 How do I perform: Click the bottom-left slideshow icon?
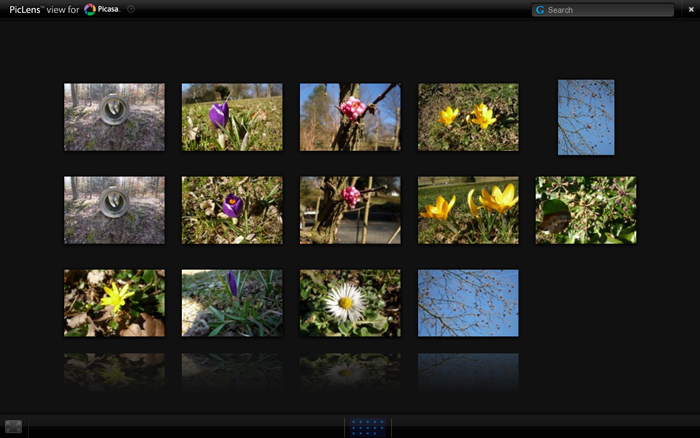coord(13,427)
